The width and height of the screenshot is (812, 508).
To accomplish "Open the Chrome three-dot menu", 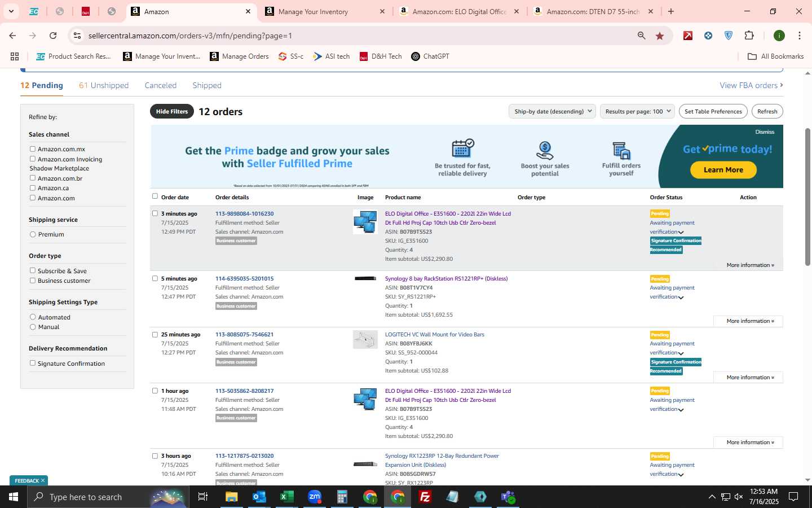I will 800,36.
